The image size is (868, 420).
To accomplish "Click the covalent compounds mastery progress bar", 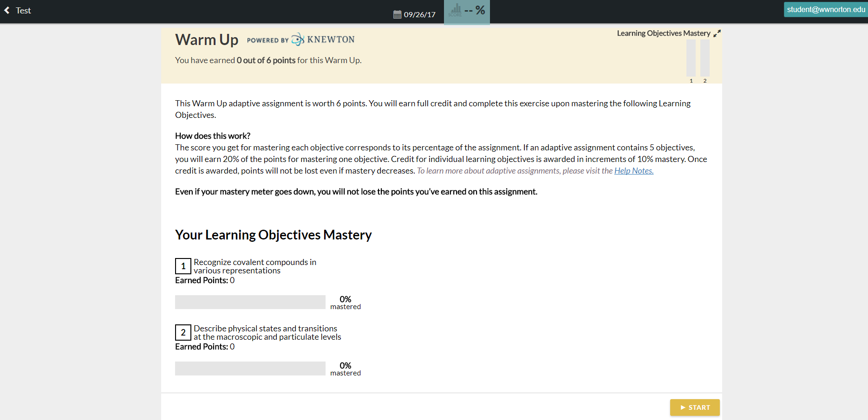I will point(250,302).
